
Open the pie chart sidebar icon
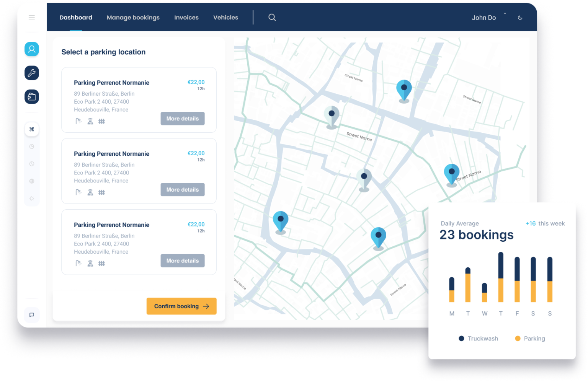pos(32,147)
